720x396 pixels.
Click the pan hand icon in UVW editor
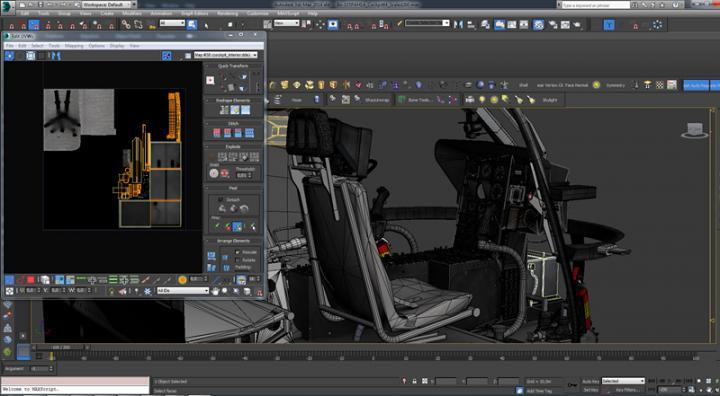click(215, 291)
